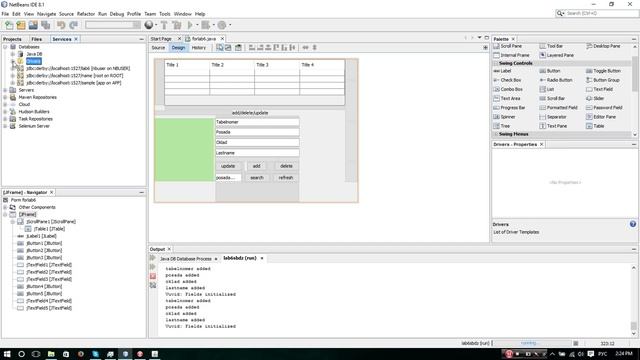Open the Start Page tab
The height and width of the screenshot is (360, 640).
click(x=161, y=39)
